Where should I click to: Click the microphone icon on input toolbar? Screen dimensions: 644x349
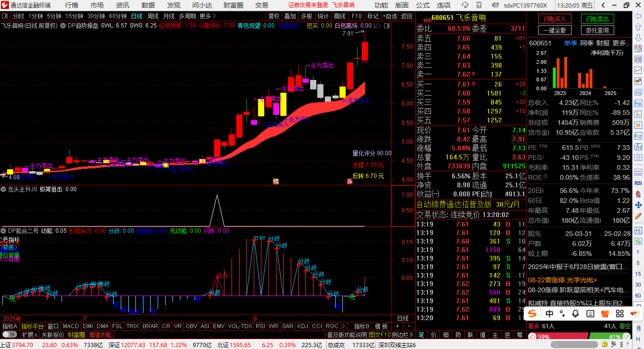pyautogui.click(x=576, y=314)
